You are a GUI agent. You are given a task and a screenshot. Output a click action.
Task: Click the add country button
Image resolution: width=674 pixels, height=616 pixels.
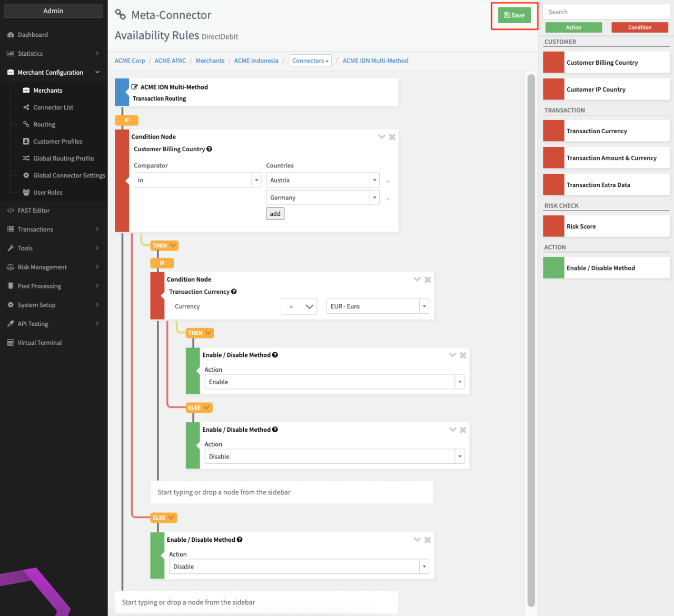pyautogui.click(x=275, y=214)
